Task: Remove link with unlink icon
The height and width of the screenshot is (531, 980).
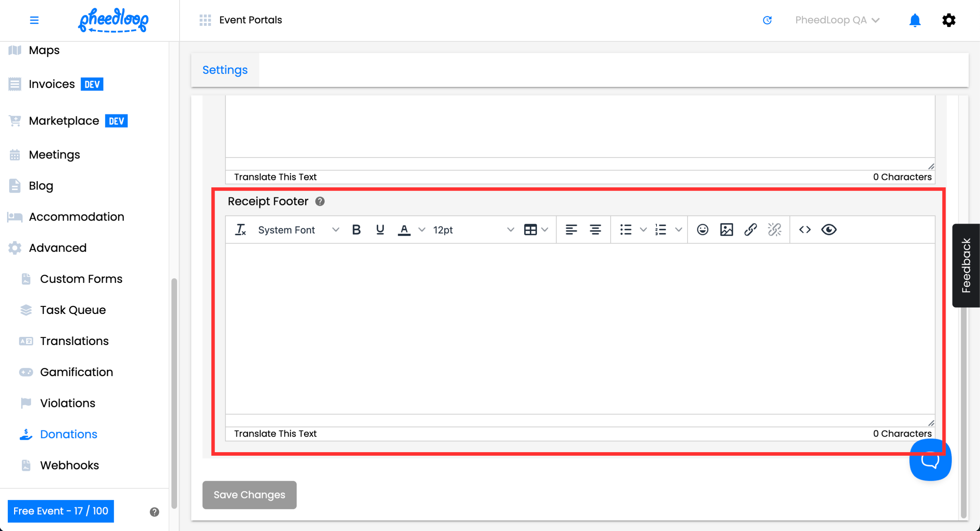Action: click(x=774, y=230)
